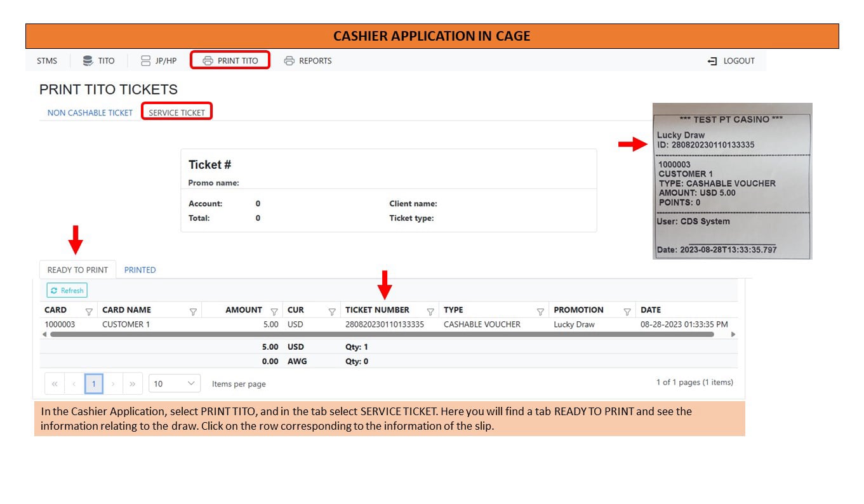Click the Refresh button
Viewport: 864px width, 504px height.
[67, 291]
